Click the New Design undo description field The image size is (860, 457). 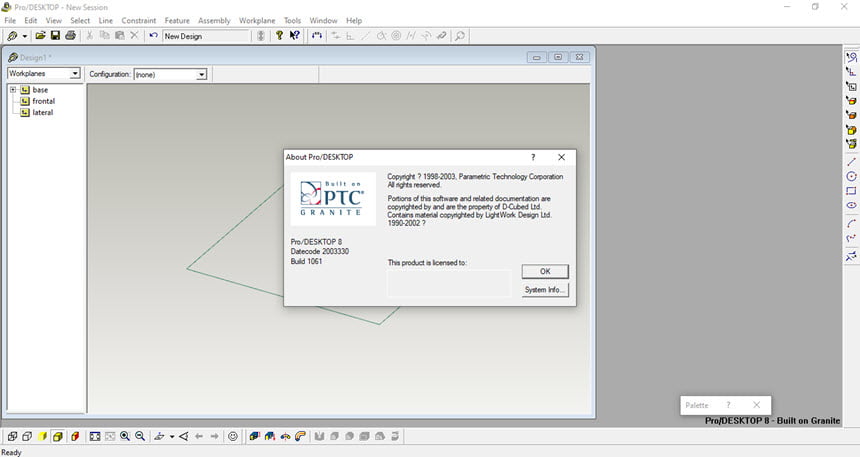(206, 36)
